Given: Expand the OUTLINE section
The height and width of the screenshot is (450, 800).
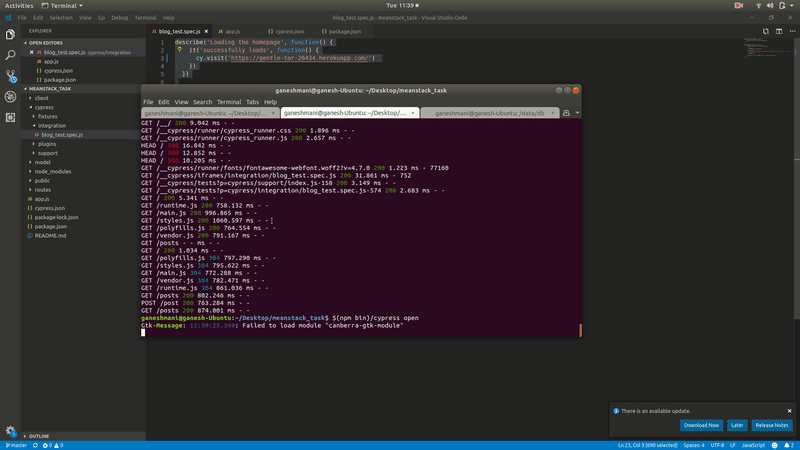Looking at the screenshot, I should click(x=39, y=436).
